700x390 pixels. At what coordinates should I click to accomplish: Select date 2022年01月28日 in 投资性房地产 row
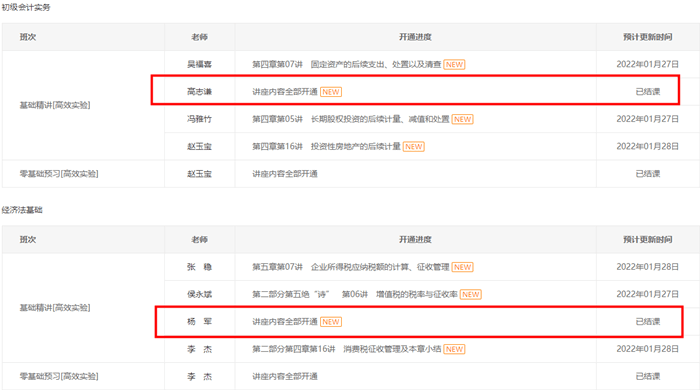coord(648,146)
